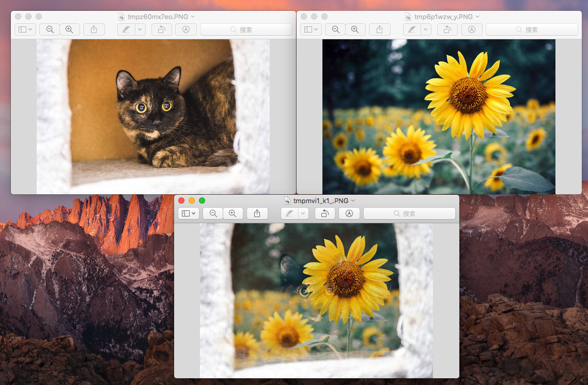Zoom out in tmpz60mx7eo.PNG window
The height and width of the screenshot is (385, 588).
pyautogui.click(x=50, y=29)
